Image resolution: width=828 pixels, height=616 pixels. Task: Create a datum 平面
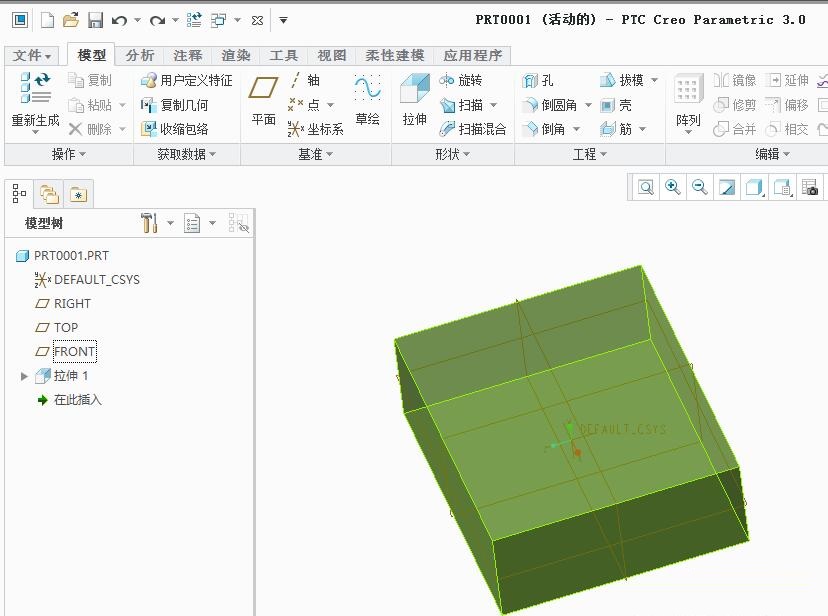264,100
